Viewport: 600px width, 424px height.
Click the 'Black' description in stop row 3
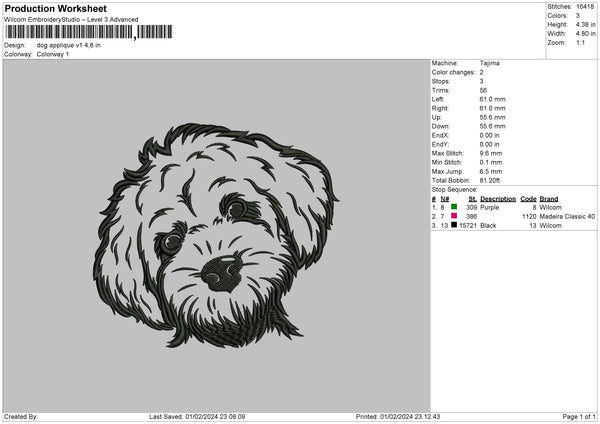pyautogui.click(x=488, y=225)
